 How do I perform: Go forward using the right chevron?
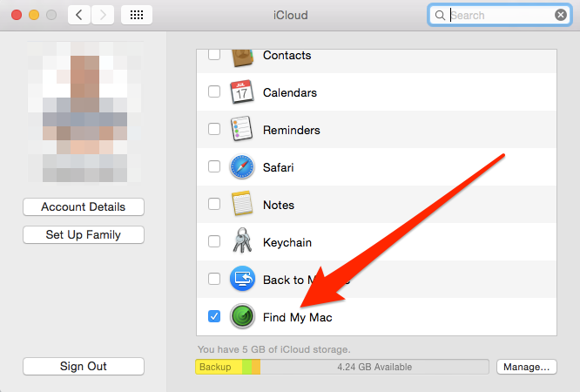103,15
